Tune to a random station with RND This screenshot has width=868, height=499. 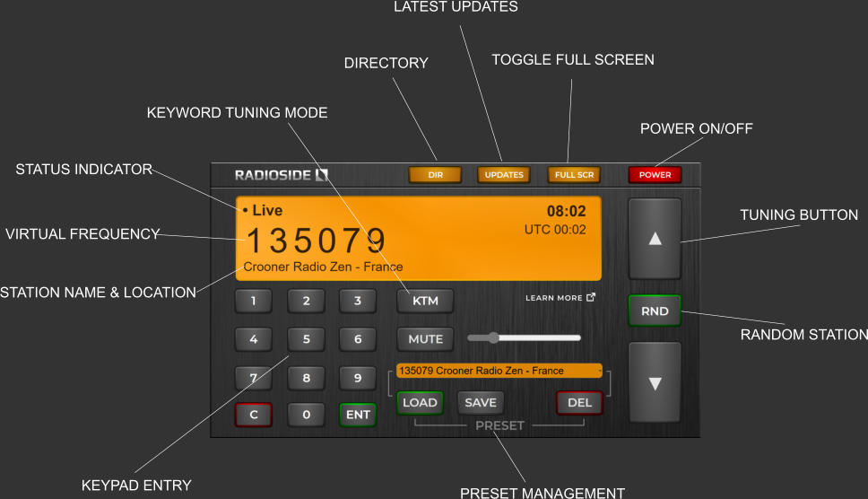point(655,311)
